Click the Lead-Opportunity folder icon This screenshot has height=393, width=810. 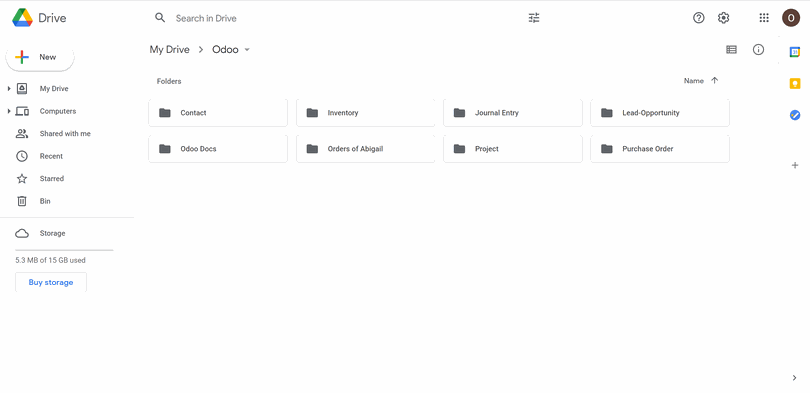[x=606, y=113]
